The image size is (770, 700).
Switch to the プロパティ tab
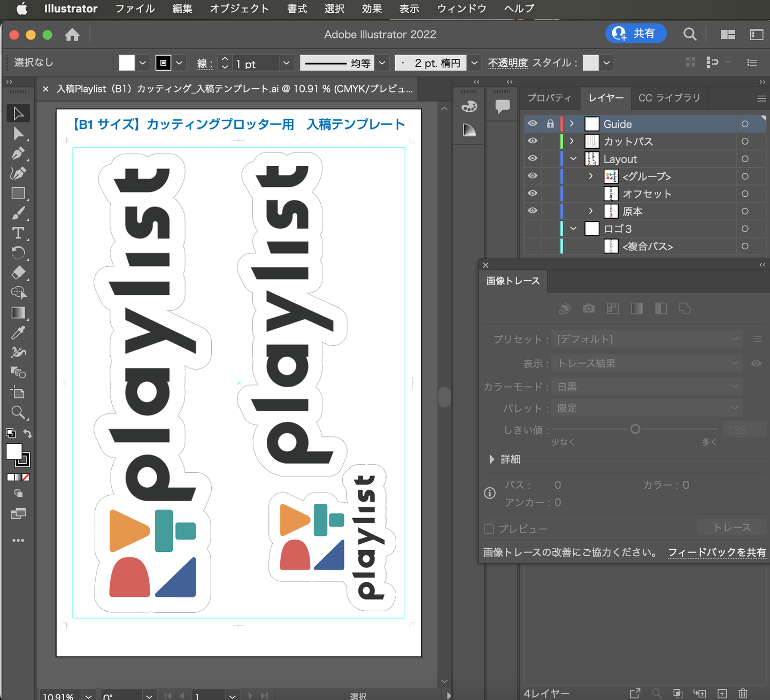click(x=549, y=98)
